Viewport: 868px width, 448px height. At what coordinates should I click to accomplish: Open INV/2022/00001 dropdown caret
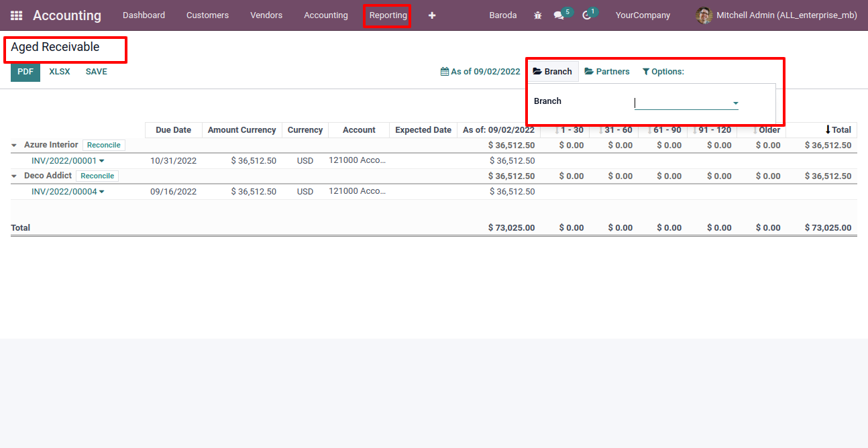[x=102, y=161]
